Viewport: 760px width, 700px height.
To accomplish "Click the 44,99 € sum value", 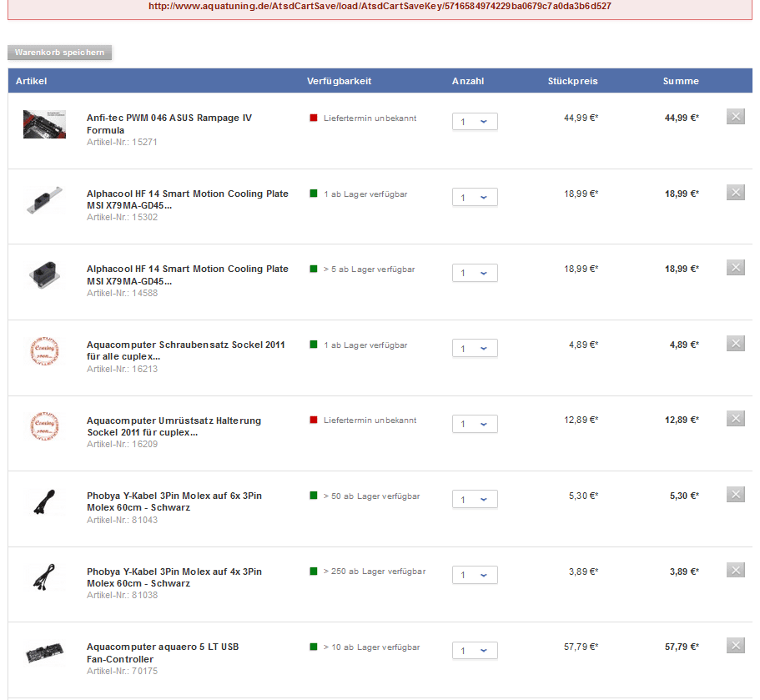I will (x=682, y=118).
